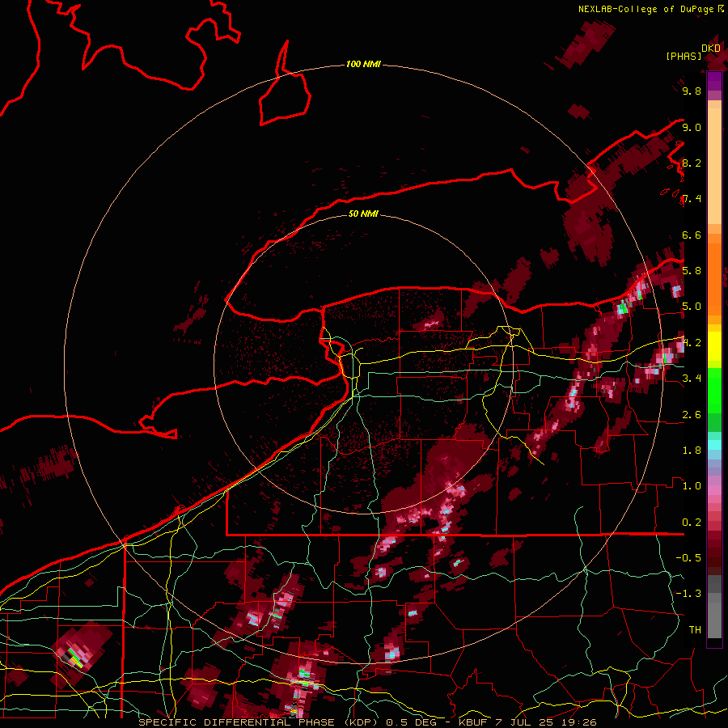Image resolution: width=728 pixels, height=728 pixels.
Task: Click the 7.4 scale value
Action: click(x=692, y=199)
